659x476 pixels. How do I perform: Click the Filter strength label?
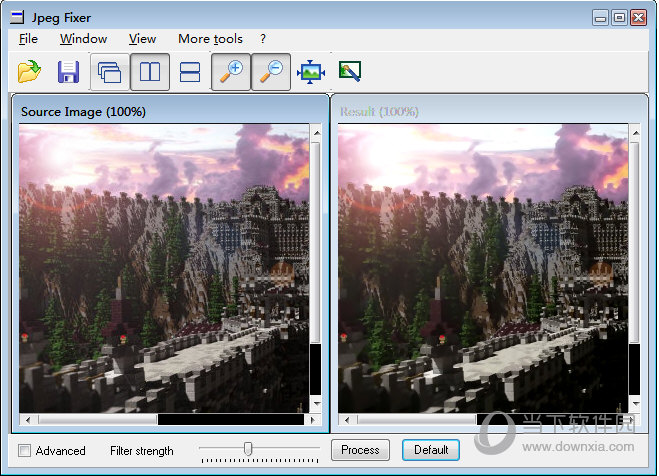142,451
